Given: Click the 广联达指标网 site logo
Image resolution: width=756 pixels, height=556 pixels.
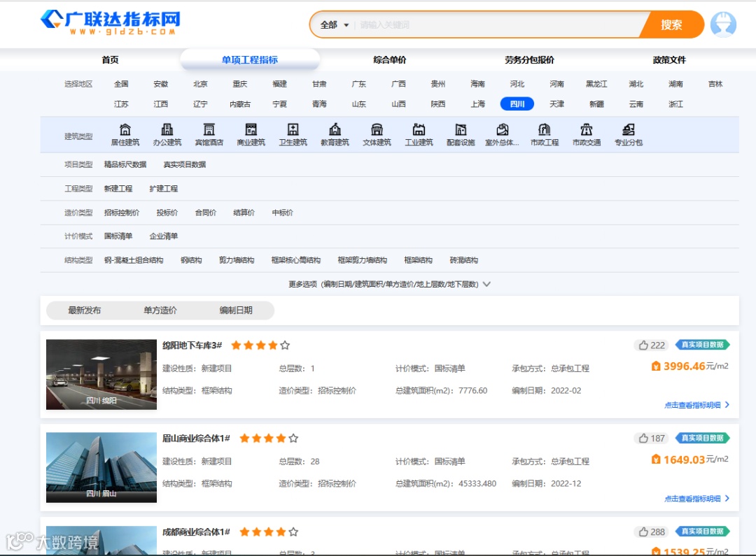Looking at the screenshot, I should [x=111, y=22].
